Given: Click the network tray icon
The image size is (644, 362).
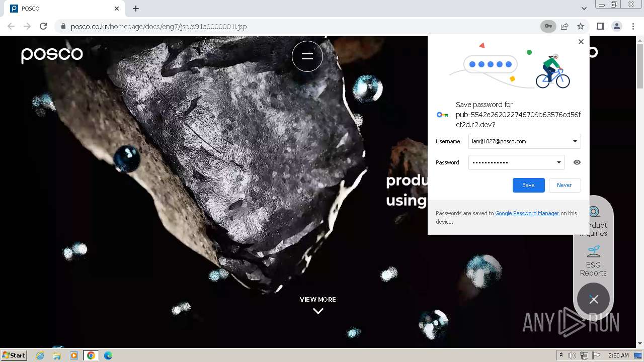Looking at the screenshot, I should click(x=584, y=355).
